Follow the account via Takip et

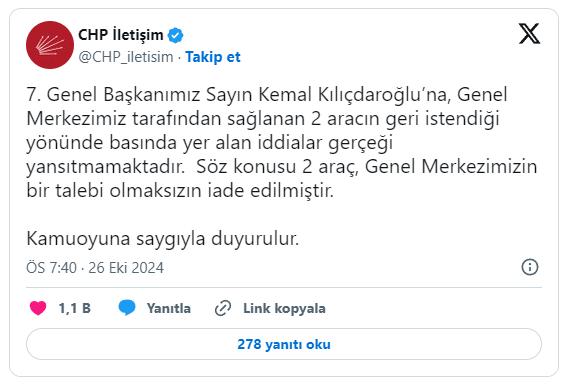point(213,57)
